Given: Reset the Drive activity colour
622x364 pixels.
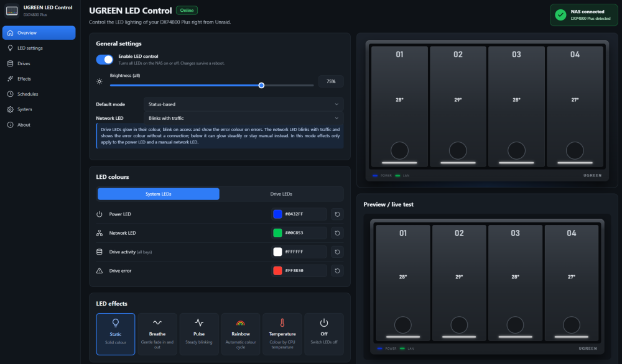Looking at the screenshot, I should point(337,252).
